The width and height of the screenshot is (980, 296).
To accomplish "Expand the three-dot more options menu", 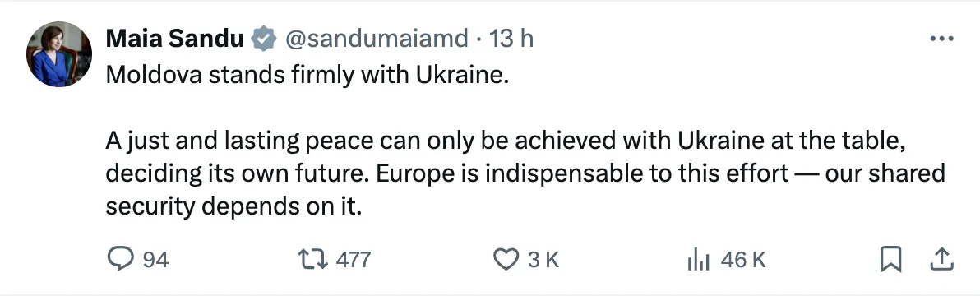I will 941,39.
